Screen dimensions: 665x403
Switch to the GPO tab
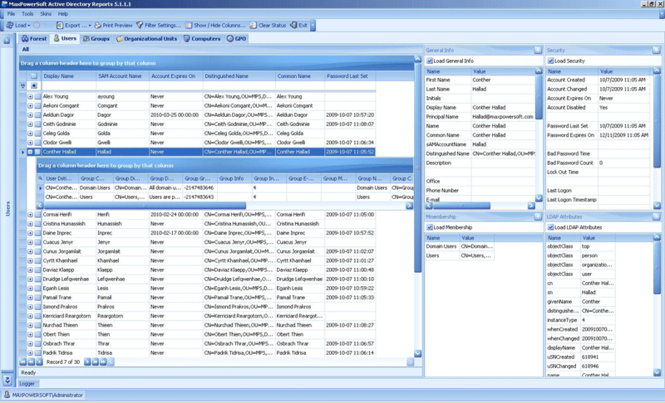[x=236, y=39]
